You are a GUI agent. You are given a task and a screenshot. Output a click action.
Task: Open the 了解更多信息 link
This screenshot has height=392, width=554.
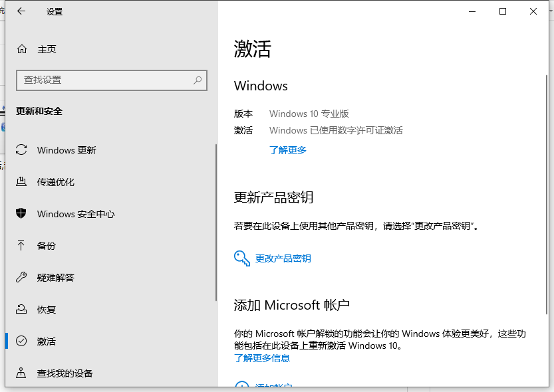pyautogui.click(x=263, y=358)
